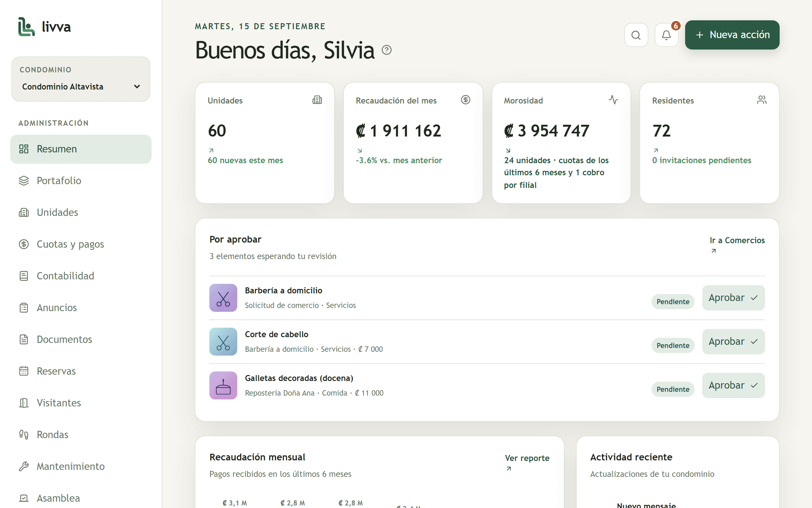The height and width of the screenshot is (508, 812).
Task: Click 'Recaudación mensual' heading
Action: point(257,457)
